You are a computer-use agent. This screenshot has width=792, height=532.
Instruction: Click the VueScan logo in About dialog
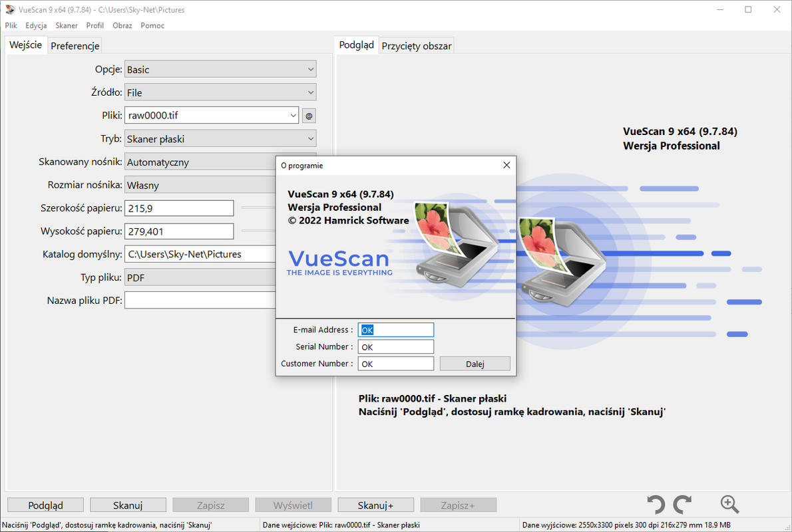pyautogui.click(x=339, y=263)
